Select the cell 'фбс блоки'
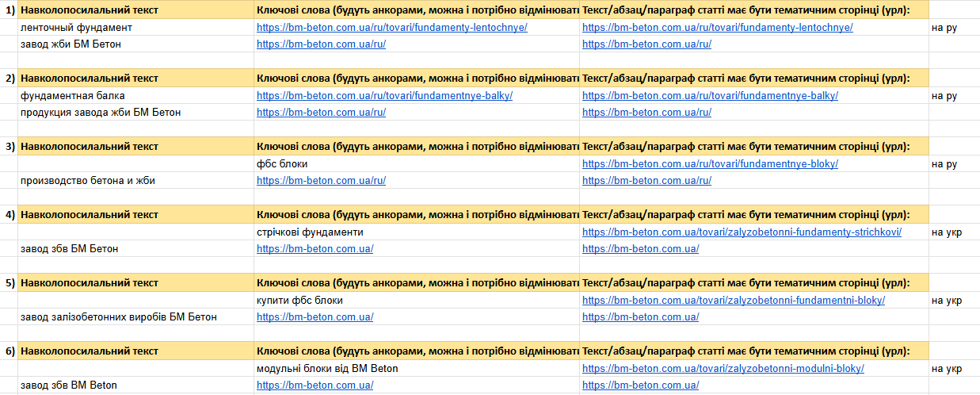The image size is (980, 395). click(417, 164)
